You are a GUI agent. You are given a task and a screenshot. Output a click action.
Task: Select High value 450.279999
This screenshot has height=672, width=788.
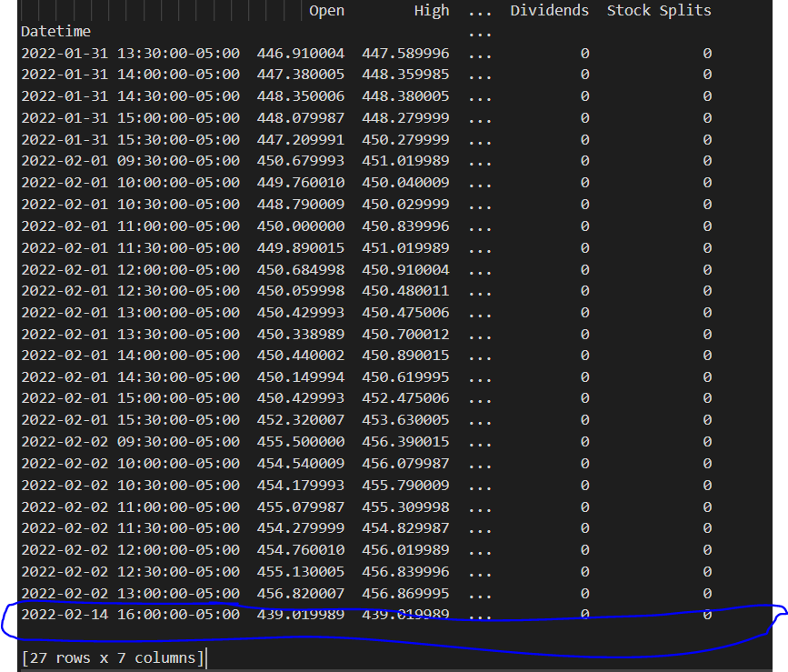[405, 140]
